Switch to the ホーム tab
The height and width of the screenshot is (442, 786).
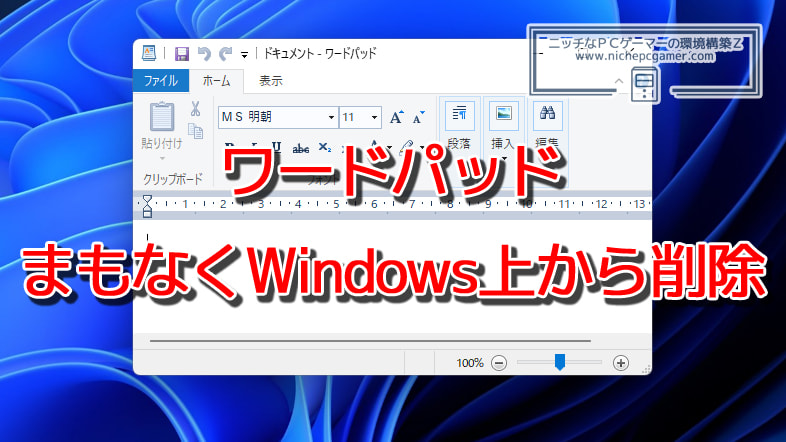217,81
